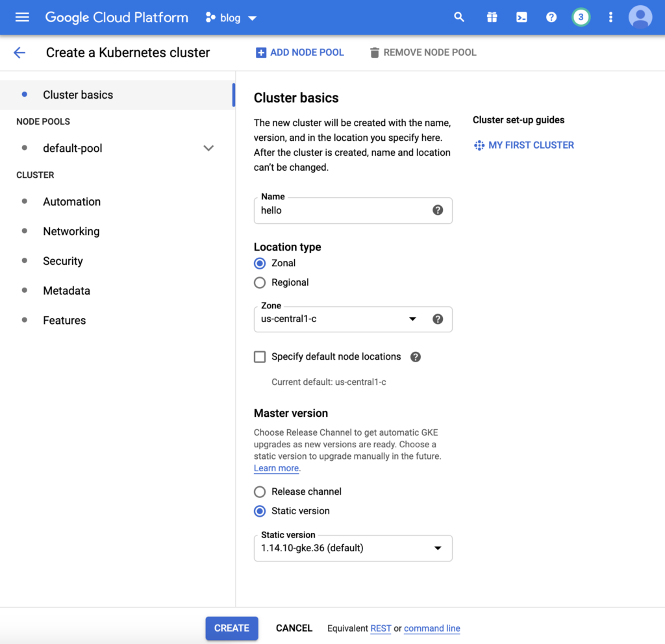Viewport: 665px width, 644px height.
Task: Go back using the left arrow
Action: pyautogui.click(x=19, y=53)
